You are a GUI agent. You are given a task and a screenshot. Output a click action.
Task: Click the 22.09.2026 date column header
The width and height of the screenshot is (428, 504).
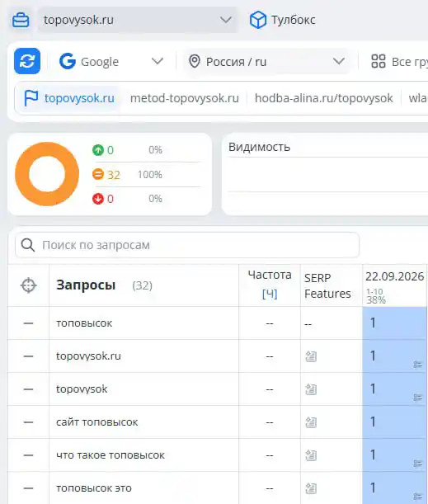(x=394, y=276)
